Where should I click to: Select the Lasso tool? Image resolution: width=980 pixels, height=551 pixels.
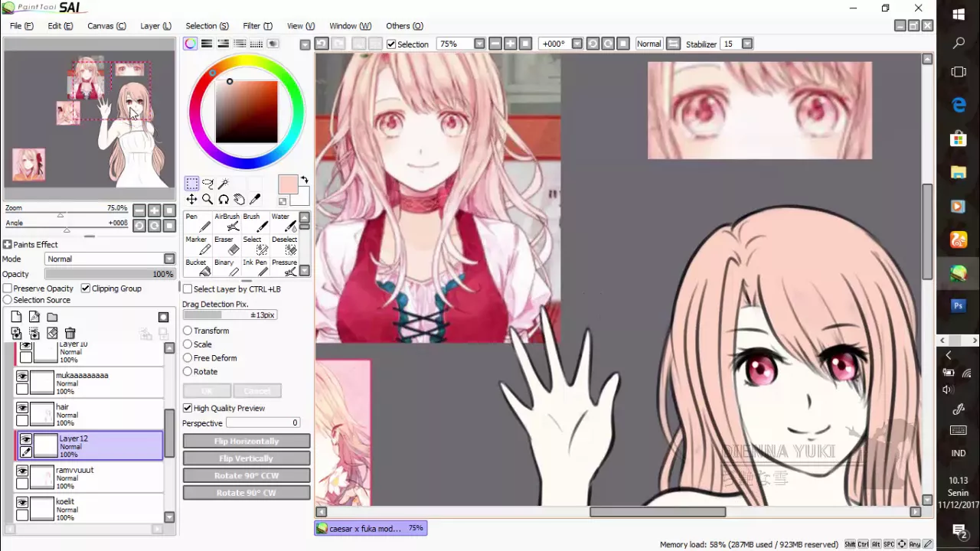pos(207,184)
